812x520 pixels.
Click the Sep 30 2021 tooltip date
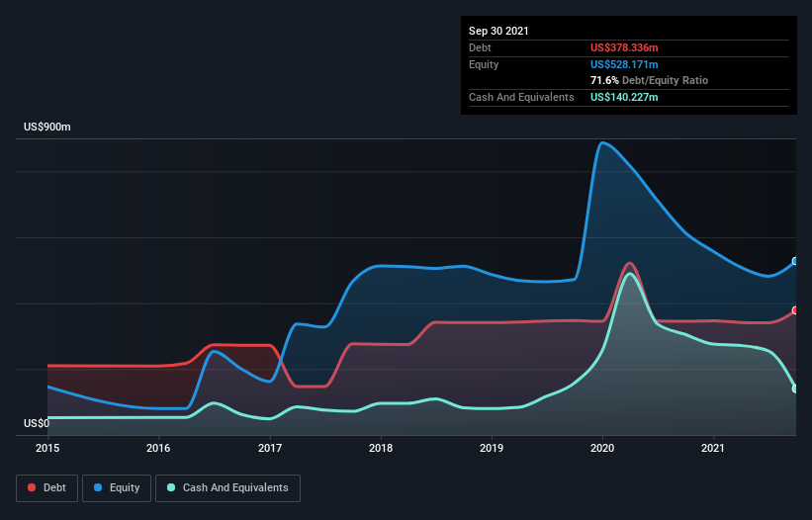point(498,31)
